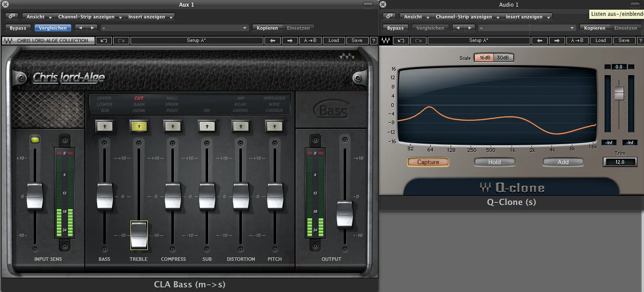
Task: Open Setup A* menu in Q-Clone
Action: (x=478, y=40)
